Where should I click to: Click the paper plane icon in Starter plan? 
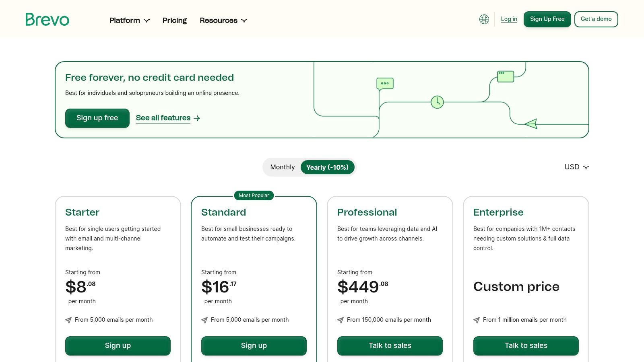tap(68, 320)
